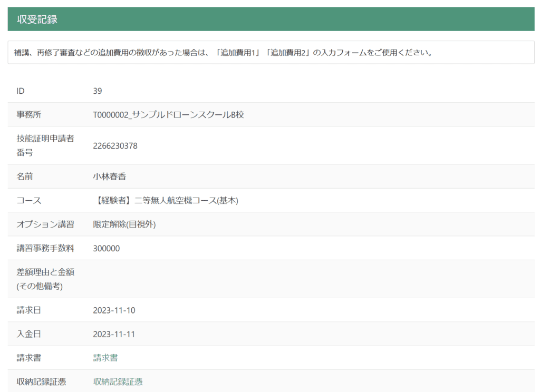Click the 収受記録 header title
This screenshot has height=392, width=540.
coord(37,19)
